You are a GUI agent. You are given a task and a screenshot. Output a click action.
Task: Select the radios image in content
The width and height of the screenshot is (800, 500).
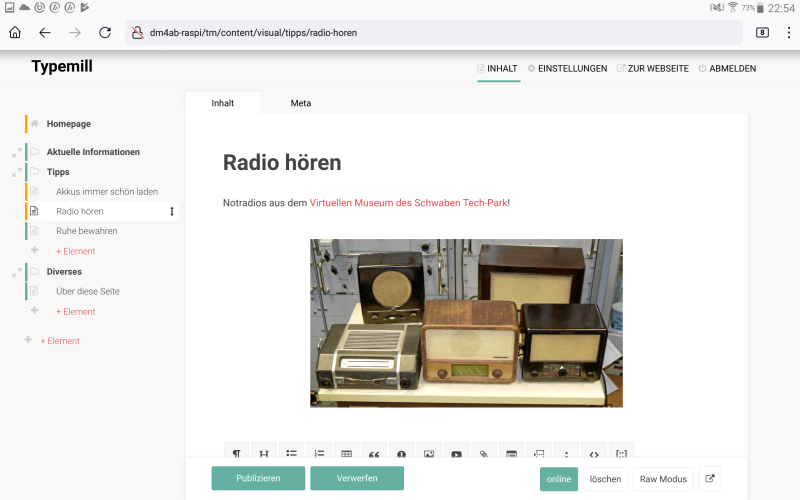point(466,322)
